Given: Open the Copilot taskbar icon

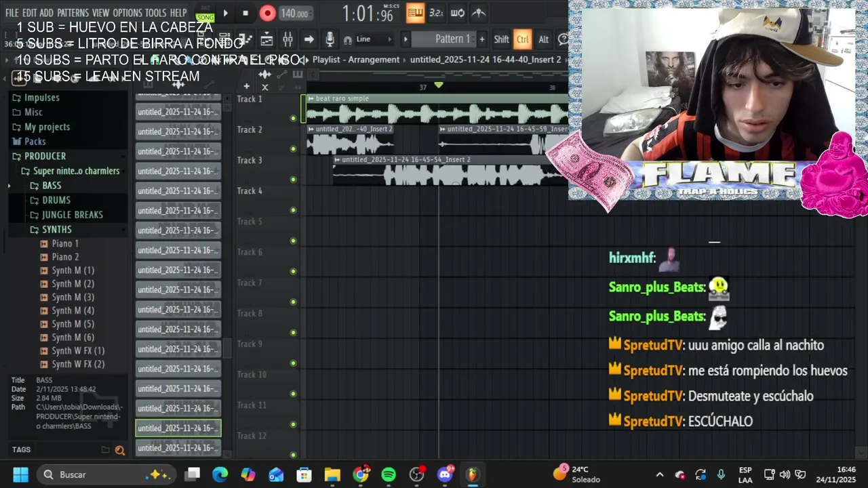Looking at the screenshot, I should [248, 474].
